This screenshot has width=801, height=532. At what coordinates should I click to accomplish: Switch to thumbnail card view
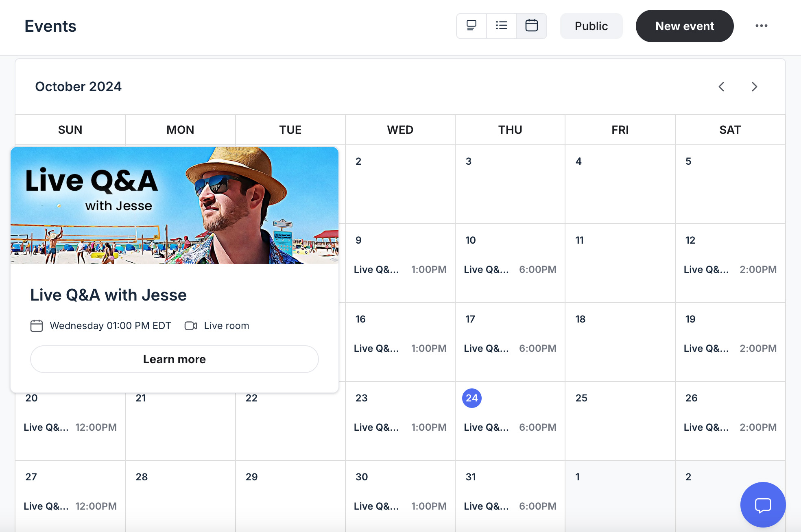[471, 26]
